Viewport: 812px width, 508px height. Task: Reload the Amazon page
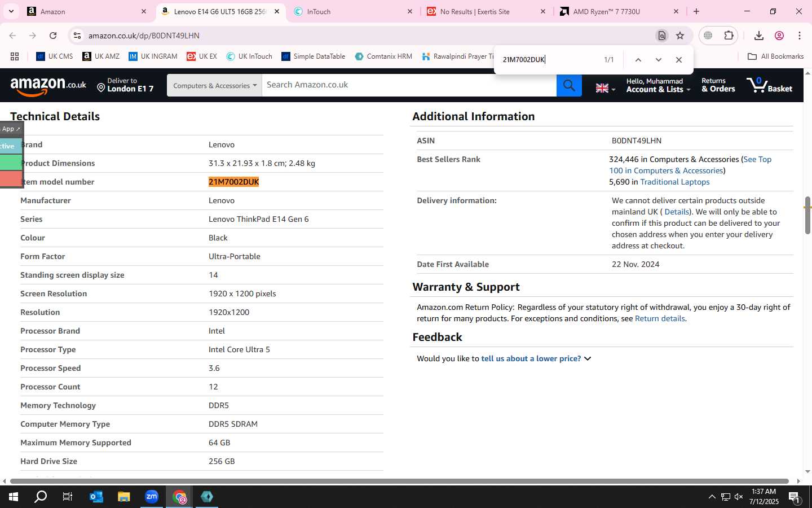[x=53, y=36]
